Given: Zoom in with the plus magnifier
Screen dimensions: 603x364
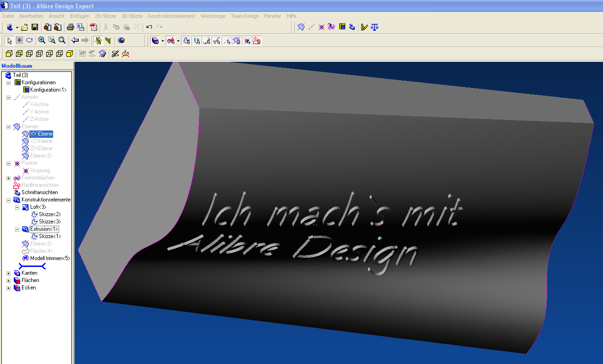Looking at the screenshot, I should tap(42, 40).
